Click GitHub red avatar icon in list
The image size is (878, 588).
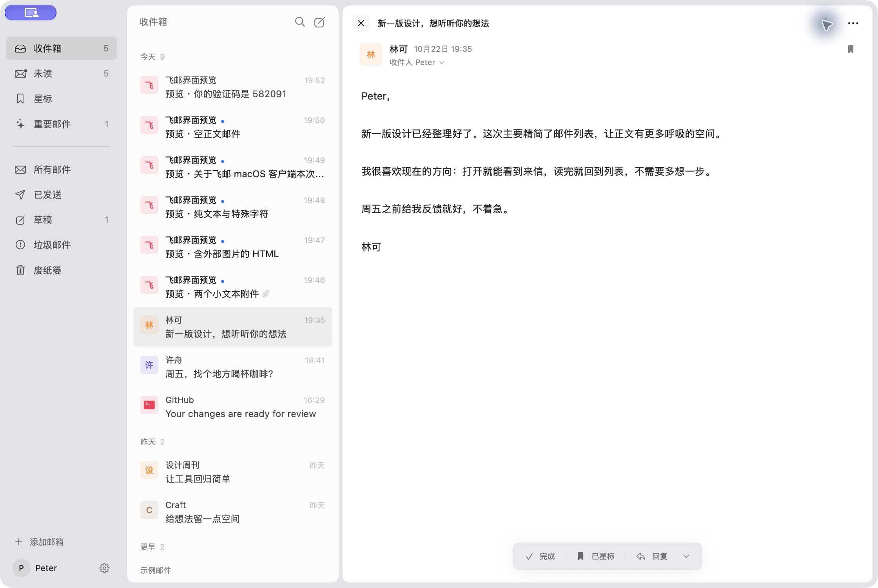(x=149, y=405)
